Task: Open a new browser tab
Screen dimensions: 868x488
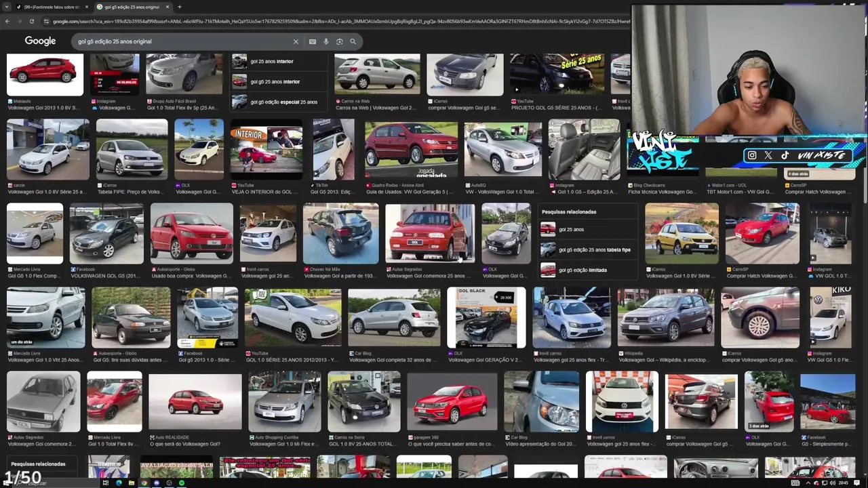Action: click(x=180, y=7)
